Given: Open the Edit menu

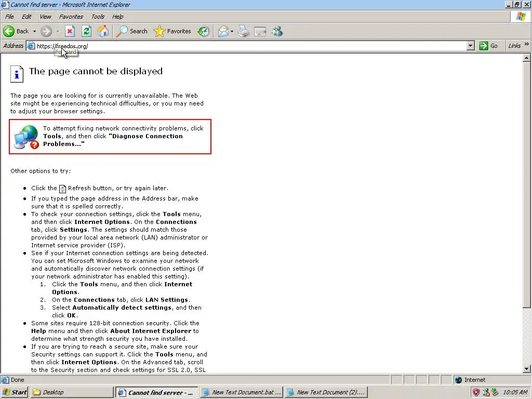Looking at the screenshot, I should 26,17.
